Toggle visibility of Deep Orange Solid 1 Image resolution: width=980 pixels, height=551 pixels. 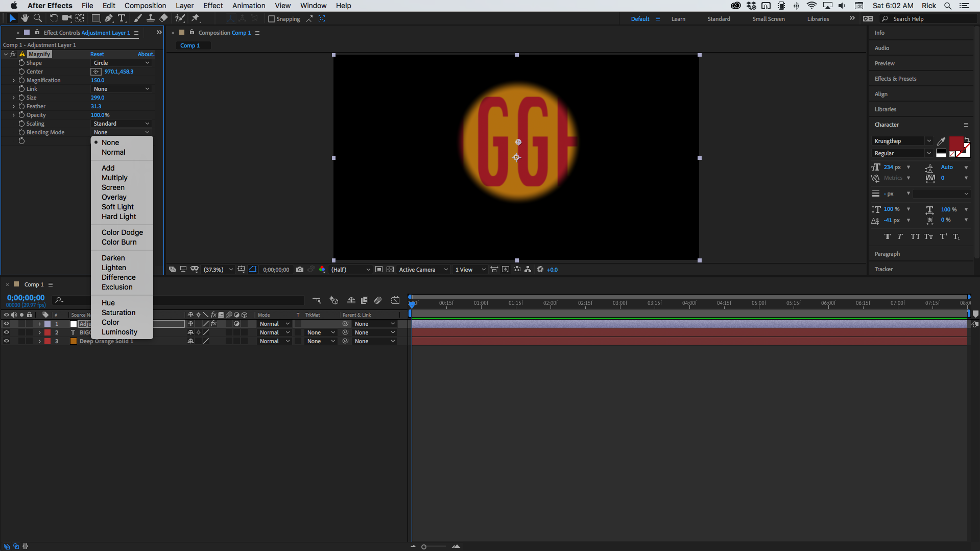pos(7,341)
